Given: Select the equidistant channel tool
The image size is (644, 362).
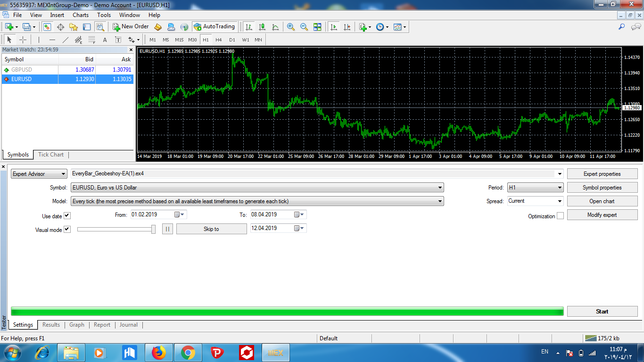Looking at the screenshot, I should point(79,40).
